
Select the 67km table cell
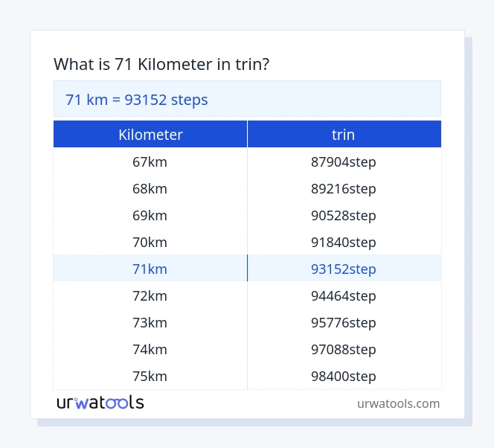click(x=150, y=161)
